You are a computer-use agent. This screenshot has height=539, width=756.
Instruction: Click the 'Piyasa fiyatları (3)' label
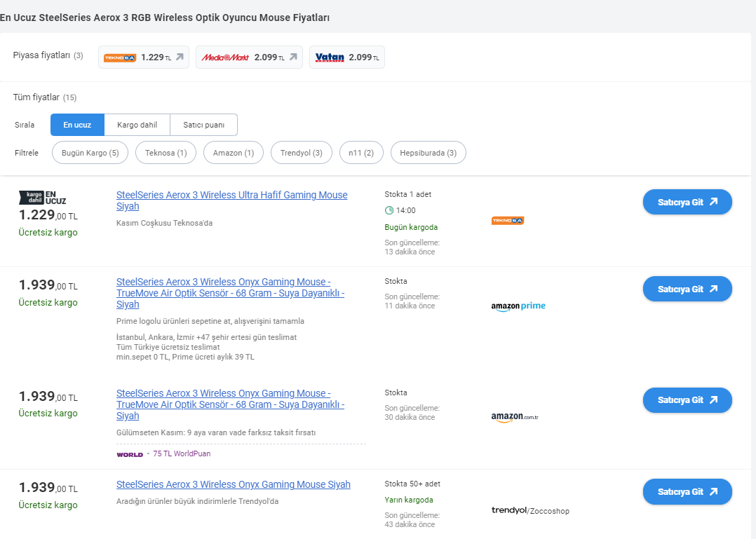tap(48, 55)
